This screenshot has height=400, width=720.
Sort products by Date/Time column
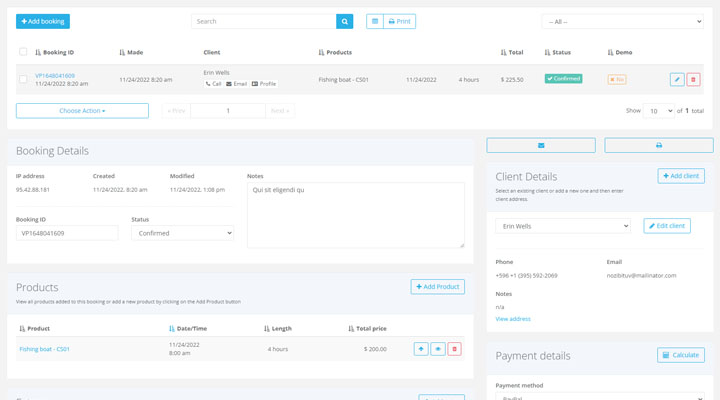(188, 328)
